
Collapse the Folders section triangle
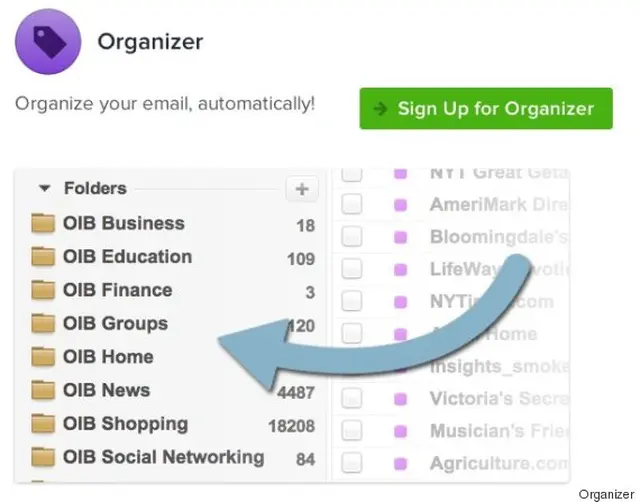44,188
